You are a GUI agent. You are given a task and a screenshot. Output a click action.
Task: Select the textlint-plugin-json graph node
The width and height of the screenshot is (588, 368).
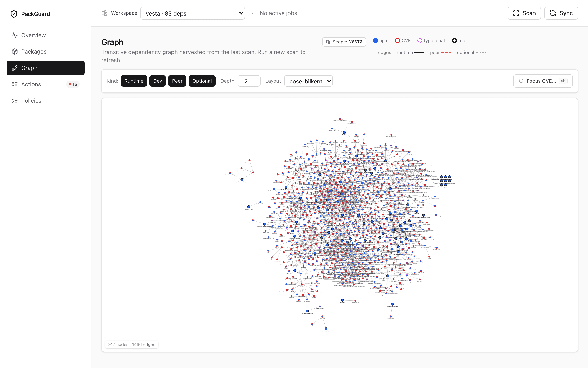pos(242,180)
